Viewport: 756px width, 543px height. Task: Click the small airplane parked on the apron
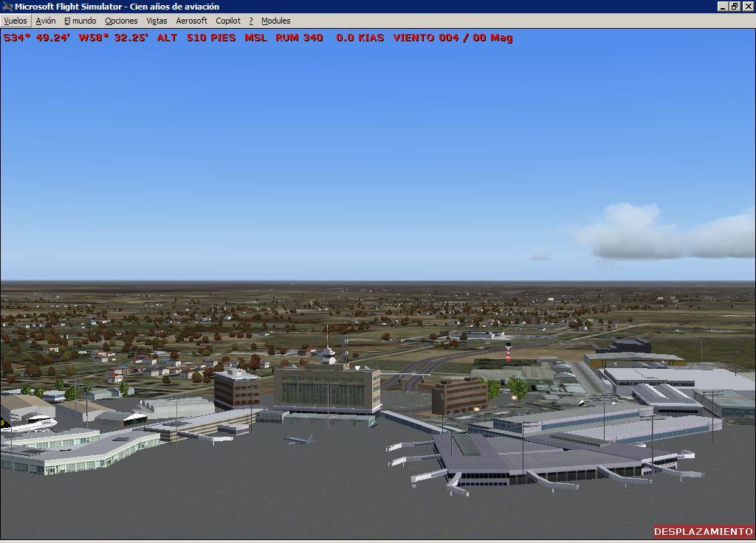coord(300,440)
